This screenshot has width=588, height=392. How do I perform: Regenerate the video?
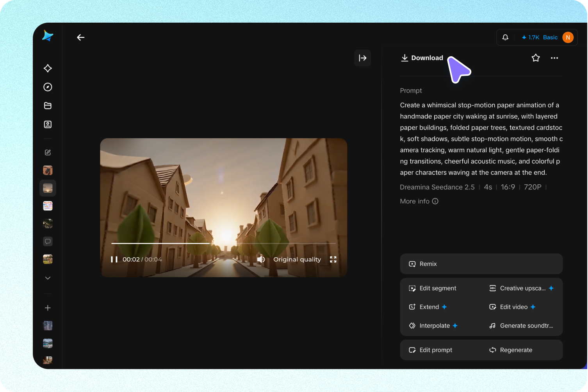511,350
